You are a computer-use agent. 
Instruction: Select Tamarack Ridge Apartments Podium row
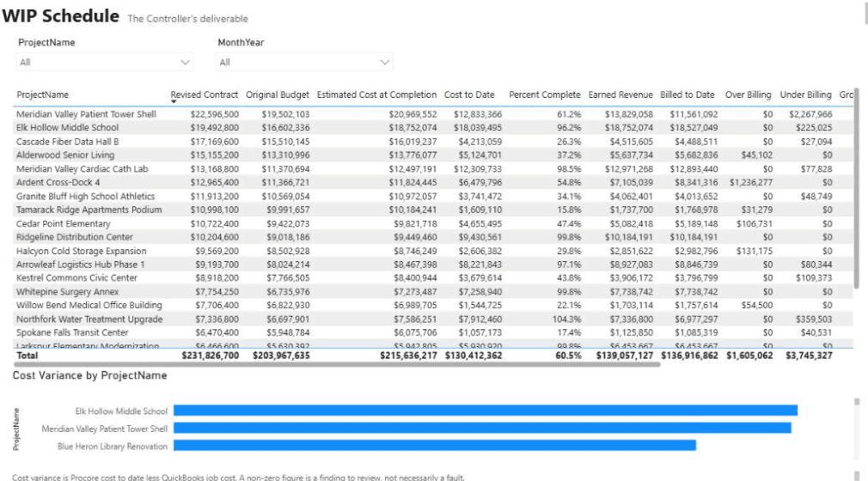(431, 210)
